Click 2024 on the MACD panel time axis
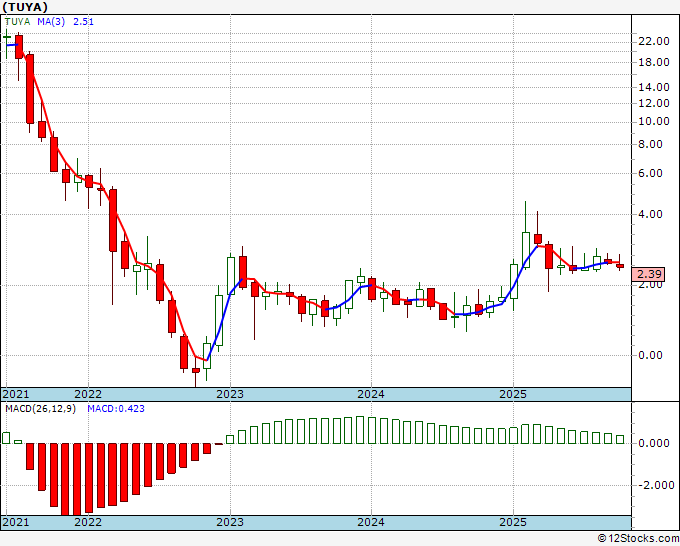This screenshot has width=680, height=546. coord(371,522)
